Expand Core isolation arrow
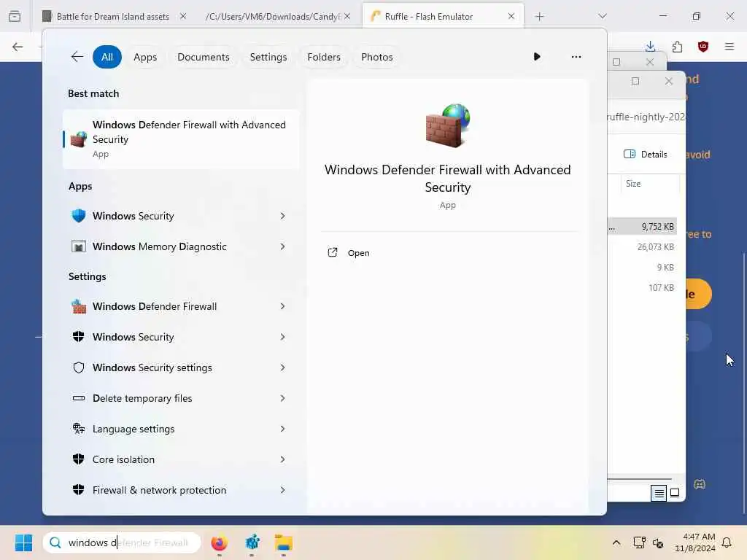This screenshot has width=747, height=560. point(282,459)
